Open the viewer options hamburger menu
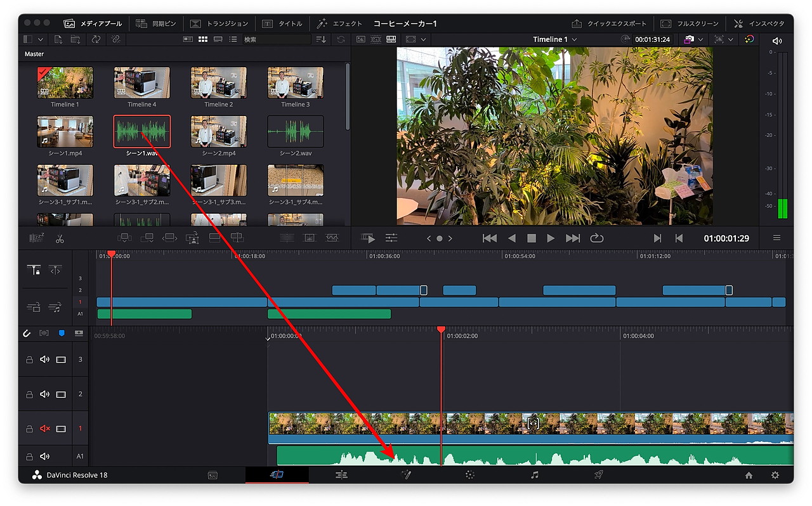The image size is (812, 506). 776,238
